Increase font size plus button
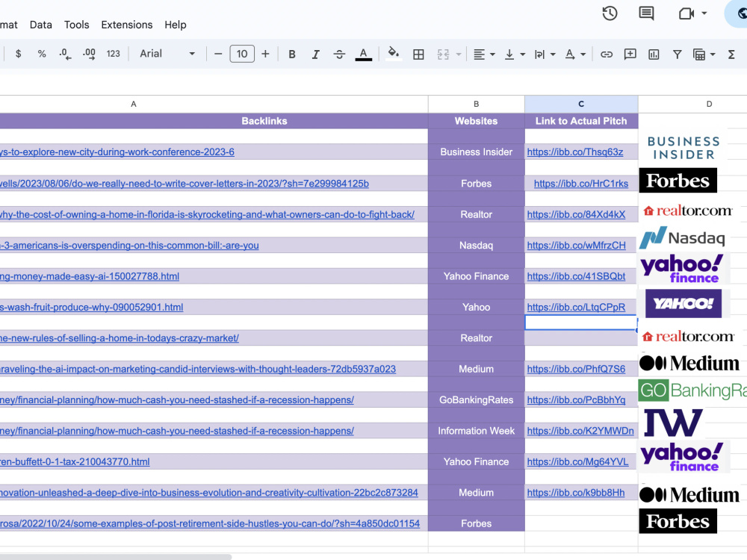The image size is (747, 560). (265, 54)
